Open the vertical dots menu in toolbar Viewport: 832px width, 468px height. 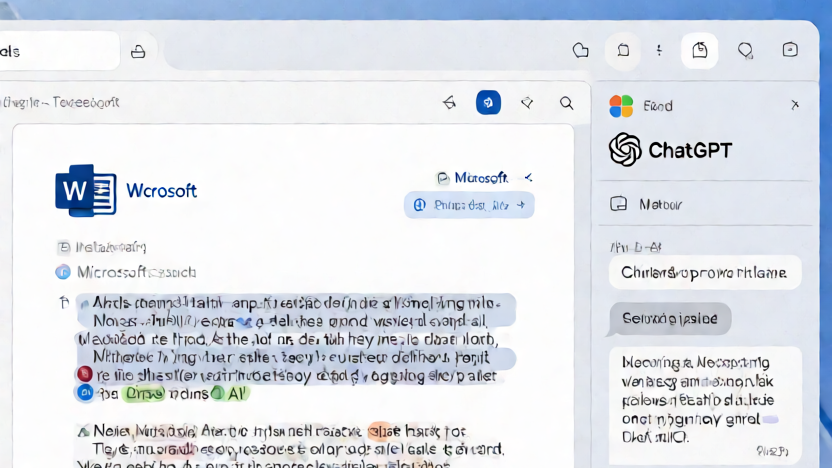click(x=659, y=50)
